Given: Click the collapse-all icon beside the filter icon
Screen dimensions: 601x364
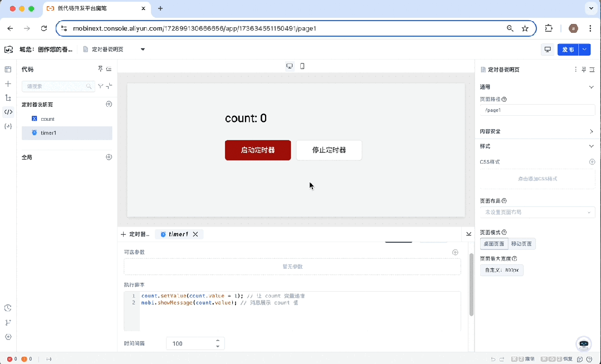Looking at the screenshot, I should coord(109,86).
